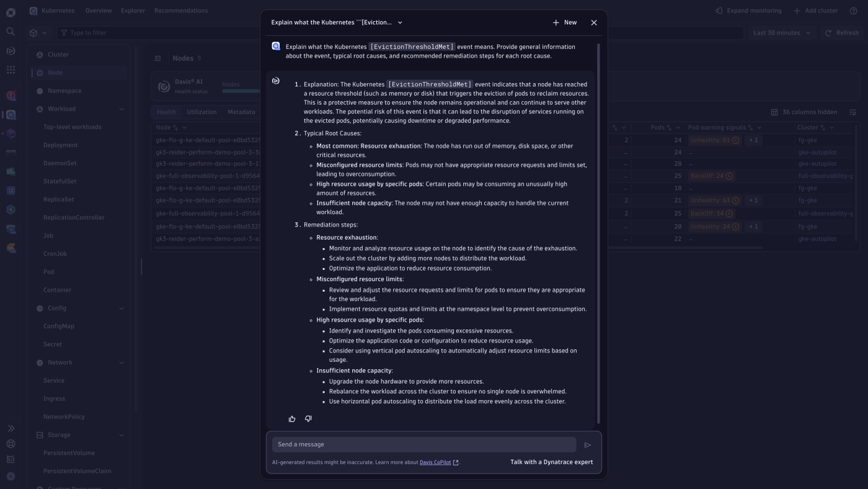Open the Overview tab in the top bar
This screenshot has width=868, height=489.
coord(99,11)
